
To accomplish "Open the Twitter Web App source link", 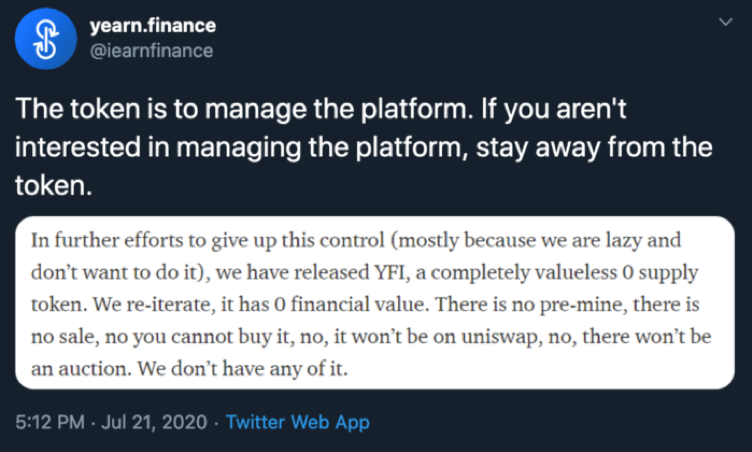I will [x=298, y=422].
